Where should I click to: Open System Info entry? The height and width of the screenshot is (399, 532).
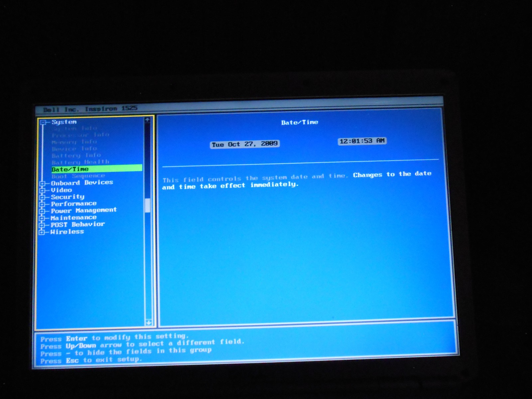coord(75,128)
